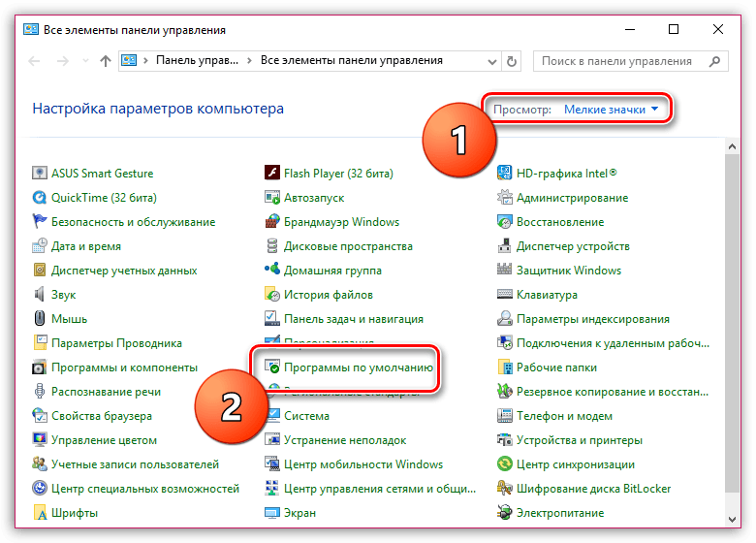The width and height of the screenshot is (756, 543).
Task: Click the Панель задач и навигация icon
Action: coord(272,318)
